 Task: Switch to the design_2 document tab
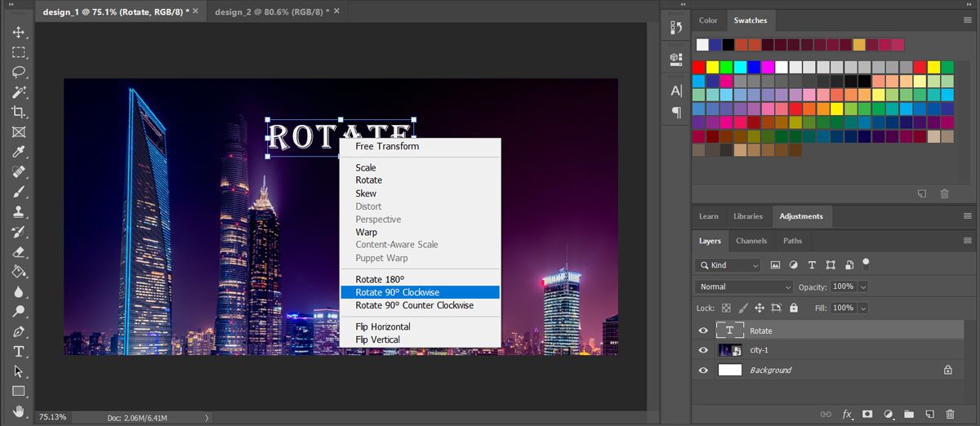click(275, 12)
